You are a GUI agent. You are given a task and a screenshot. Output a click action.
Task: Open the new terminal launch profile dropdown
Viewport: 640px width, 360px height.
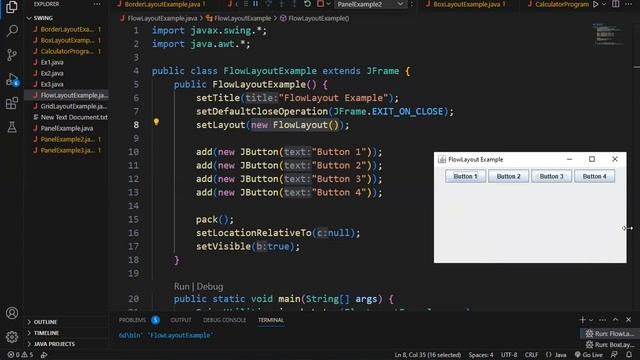pos(591,320)
